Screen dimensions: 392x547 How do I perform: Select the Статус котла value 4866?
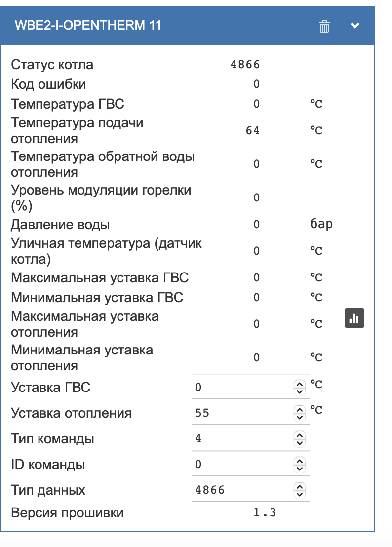[x=245, y=65]
